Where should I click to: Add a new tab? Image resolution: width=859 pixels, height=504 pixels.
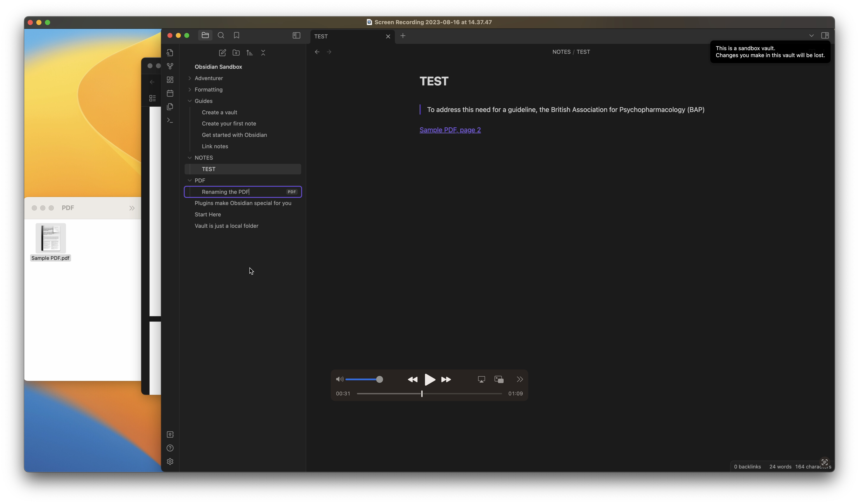coord(403,36)
